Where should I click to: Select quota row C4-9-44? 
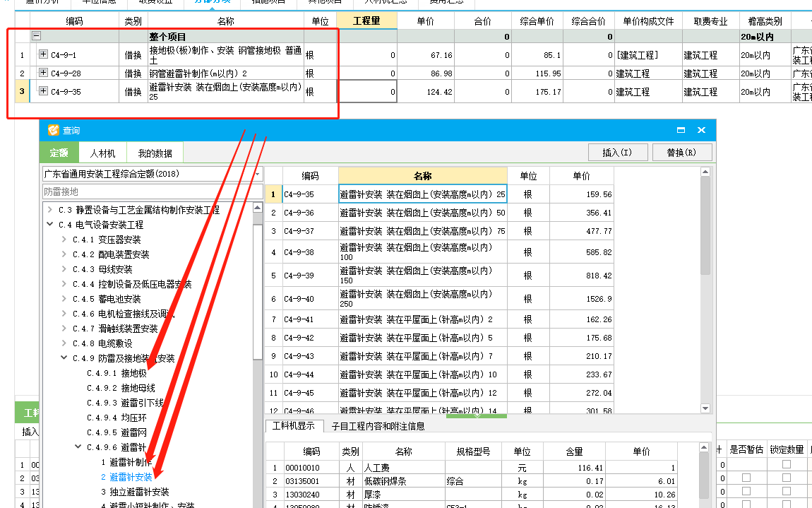(x=439, y=374)
